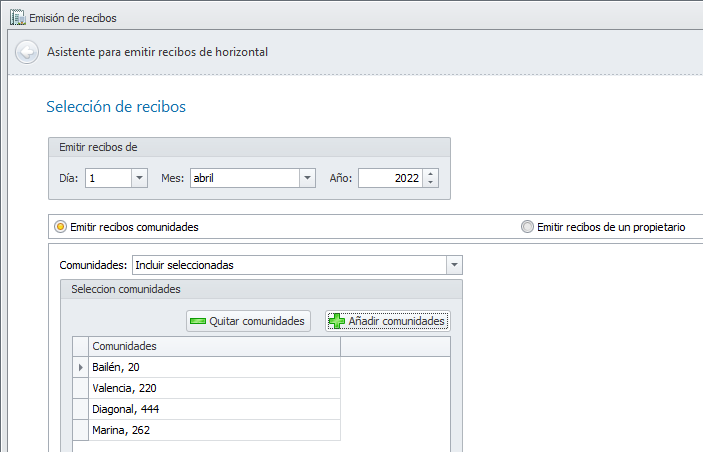Click the Comunidades column header
703x452 pixels.
(214, 346)
